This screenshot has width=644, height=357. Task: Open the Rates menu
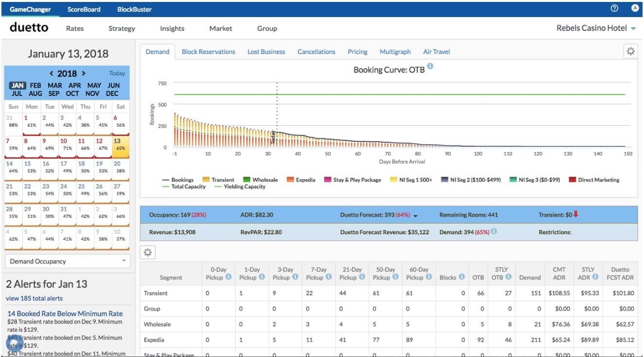pyautogui.click(x=75, y=28)
